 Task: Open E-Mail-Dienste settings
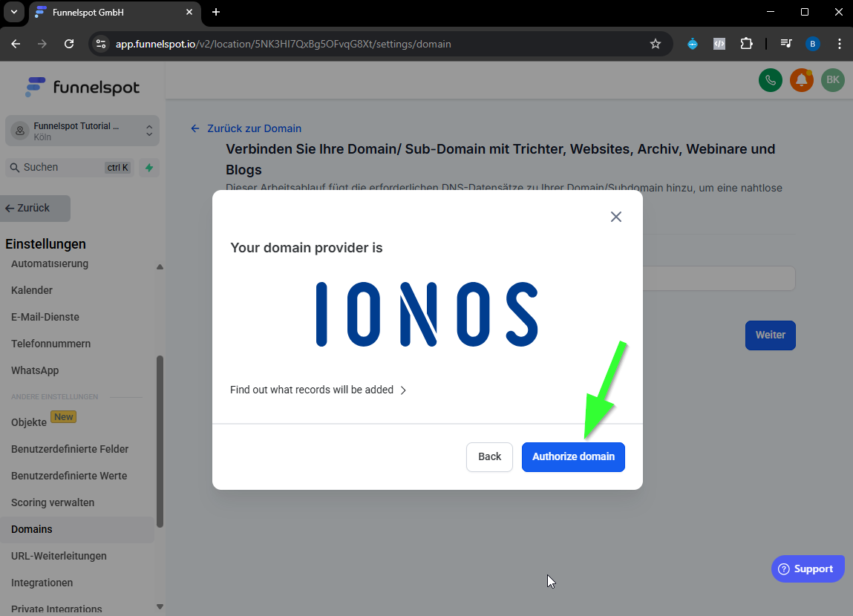pyautogui.click(x=45, y=317)
